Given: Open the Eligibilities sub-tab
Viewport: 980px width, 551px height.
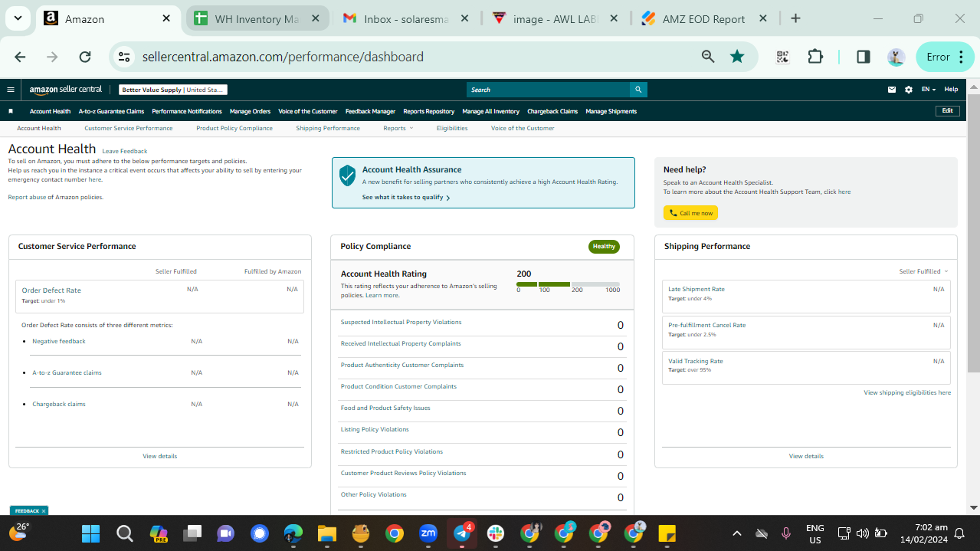Looking at the screenshot, I should tap(452, 128).
